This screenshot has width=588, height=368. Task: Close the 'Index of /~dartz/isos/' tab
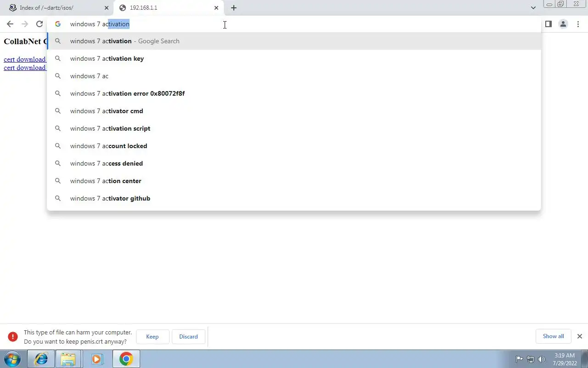pos(107,8)
